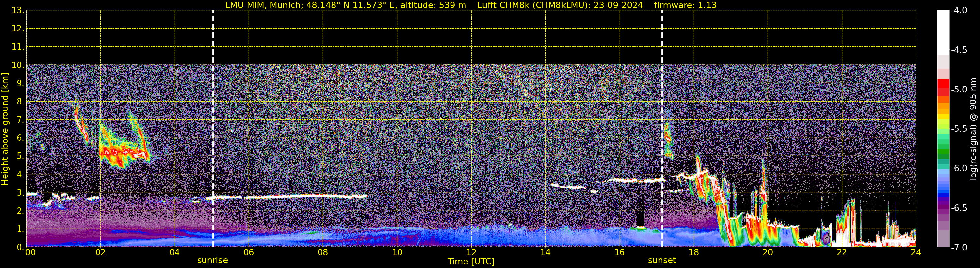Click the cloud layer between 06 and 09 UTC
The image size is (980, 268).
pyautogui.click(x=306, y=197)
